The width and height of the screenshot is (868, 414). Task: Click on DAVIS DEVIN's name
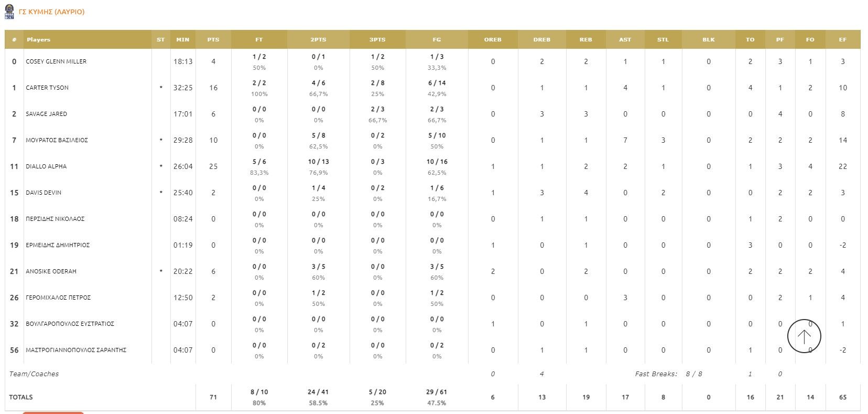tap(44, 193)
